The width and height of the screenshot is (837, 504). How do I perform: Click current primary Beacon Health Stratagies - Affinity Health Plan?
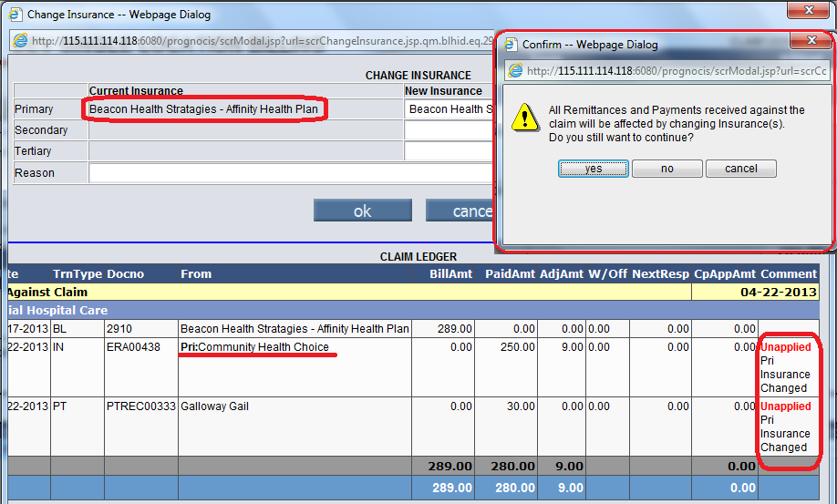[203, 109]
